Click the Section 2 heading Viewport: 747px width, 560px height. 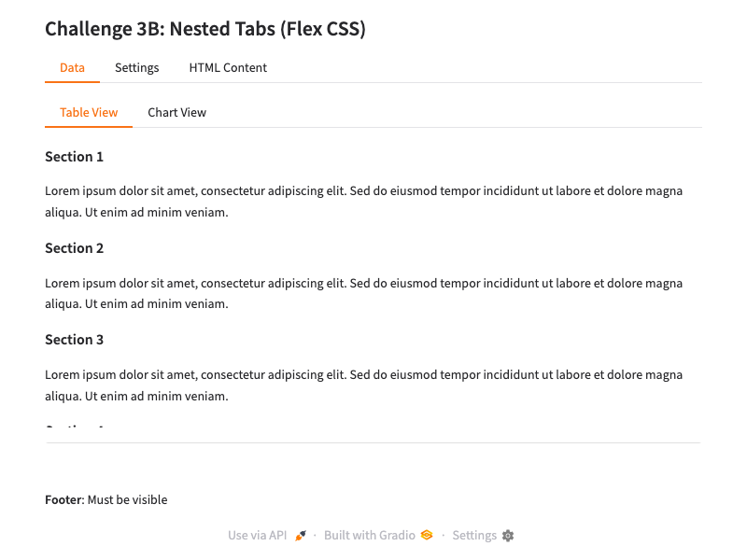[75, 248]
